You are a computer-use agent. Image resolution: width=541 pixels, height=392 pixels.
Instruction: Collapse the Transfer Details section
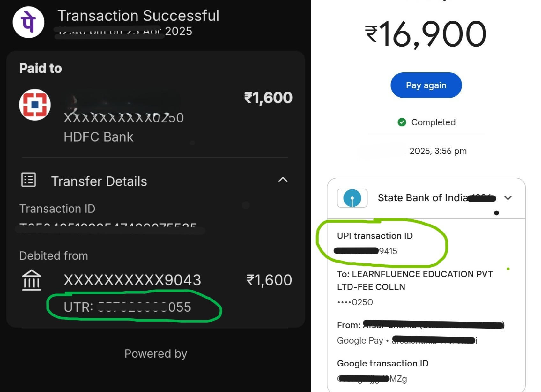click(x=283, y=180)
